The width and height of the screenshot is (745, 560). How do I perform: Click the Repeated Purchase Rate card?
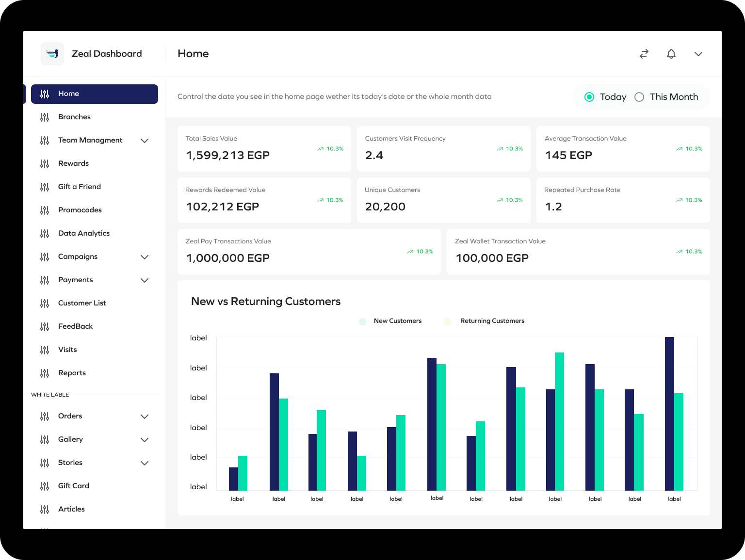[x=623, y=200]
